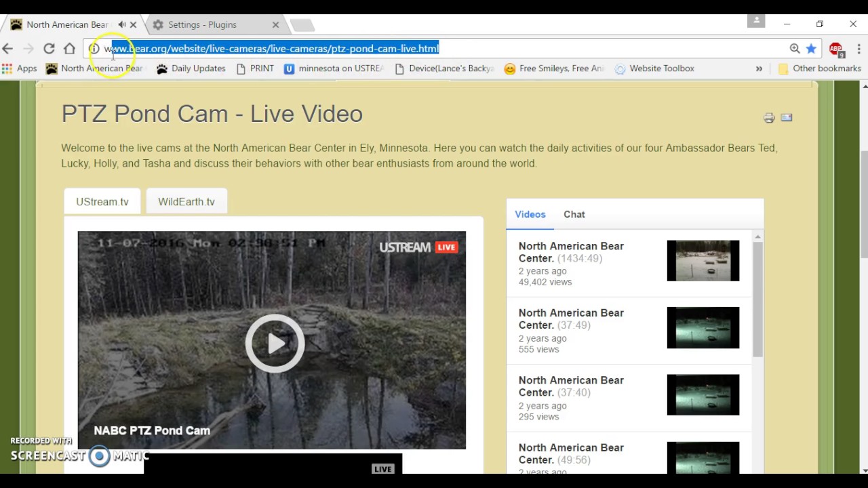Click the video list scroll-up arrow
Screen dimensions: 868x488
(757, 237)
